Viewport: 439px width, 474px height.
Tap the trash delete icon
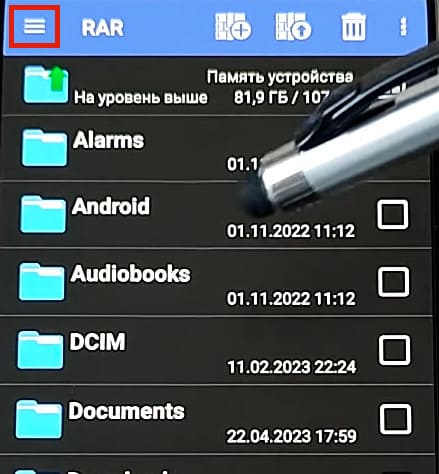coord(353,27)
